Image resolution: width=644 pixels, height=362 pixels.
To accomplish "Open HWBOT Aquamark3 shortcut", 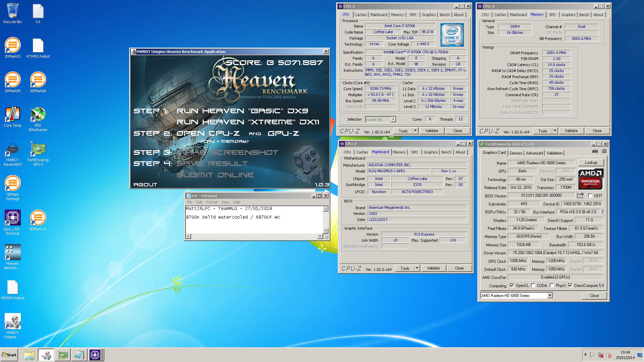I will click(x=12, y=154).
